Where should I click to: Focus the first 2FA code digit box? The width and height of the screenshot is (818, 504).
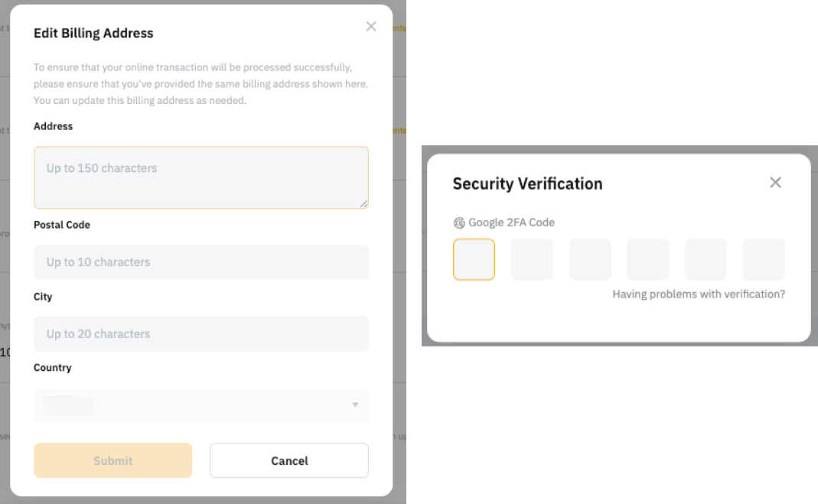coord(474,259)
